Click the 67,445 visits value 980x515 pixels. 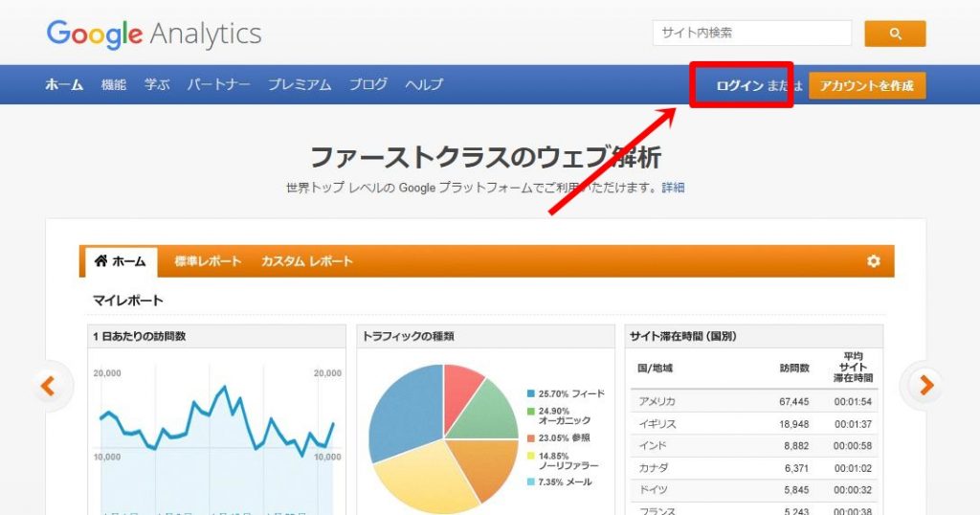click(x=793, y=402)
